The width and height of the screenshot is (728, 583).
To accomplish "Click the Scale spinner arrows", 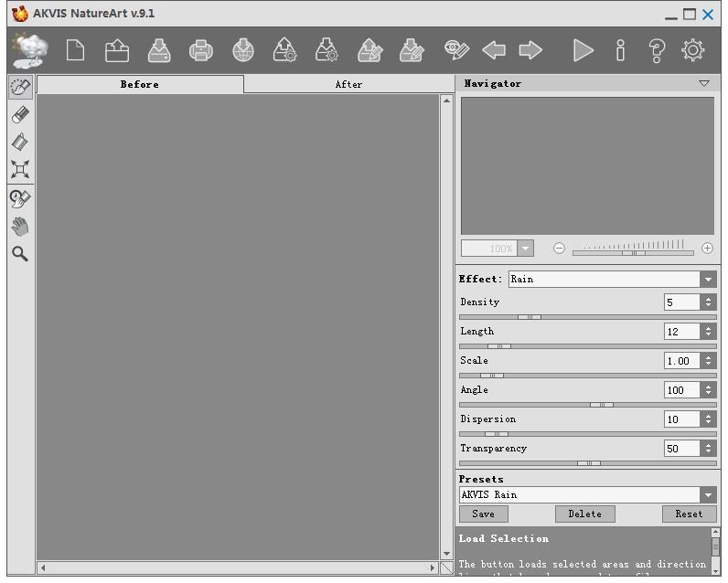I will pos(708,361).
